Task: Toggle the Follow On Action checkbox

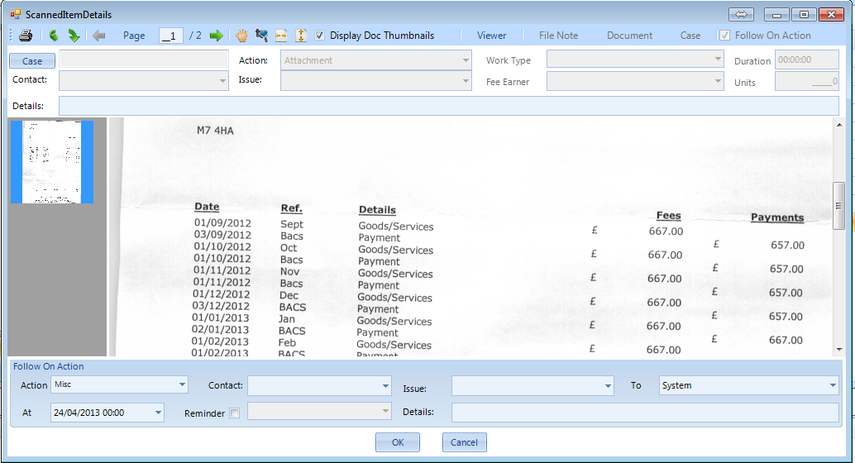Action: click(x=724, y=35)
